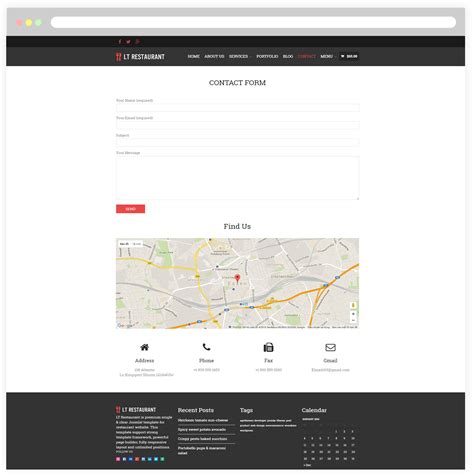Click the Find Us heading
Screen dimensions: 474x476
(237, 226)
